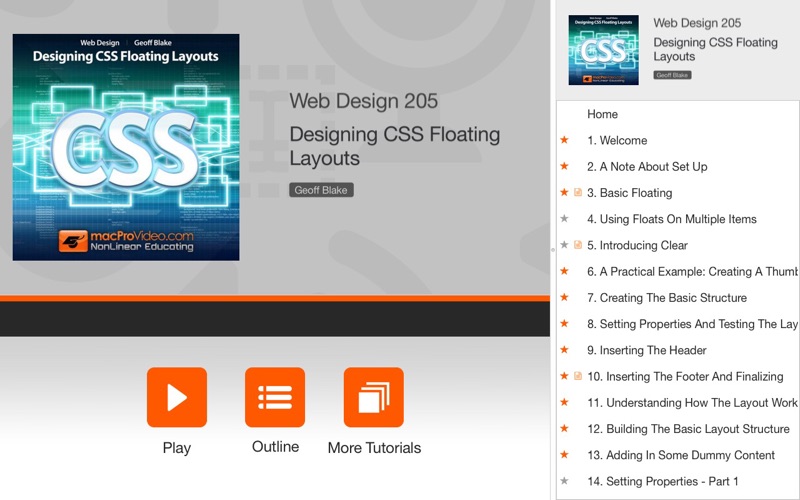Click the small CSS cover thumbnail in sidebar

[x=604, y=49]
